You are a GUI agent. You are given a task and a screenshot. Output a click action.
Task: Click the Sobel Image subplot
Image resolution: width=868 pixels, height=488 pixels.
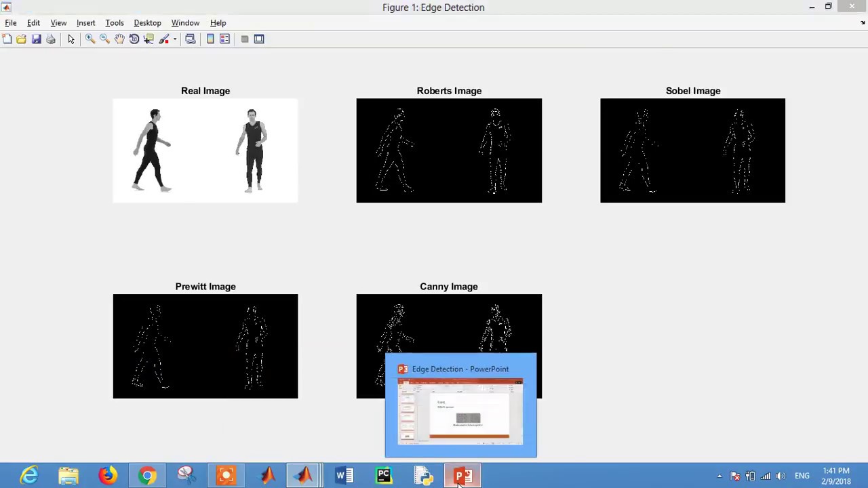point(692,150)
